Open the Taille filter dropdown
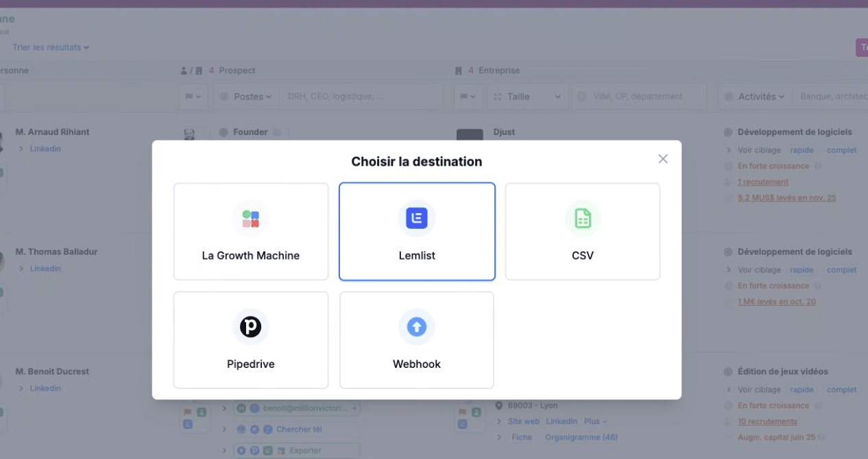Screen dimensions: 868x459 tap(527, 97)
